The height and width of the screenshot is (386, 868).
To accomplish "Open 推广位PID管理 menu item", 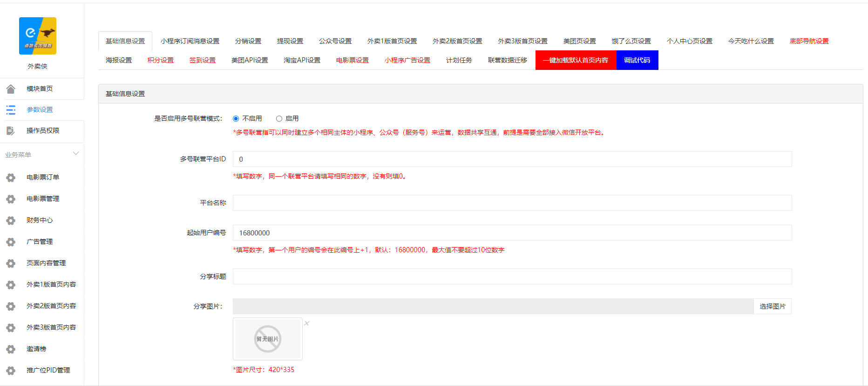I will [48, 370].
